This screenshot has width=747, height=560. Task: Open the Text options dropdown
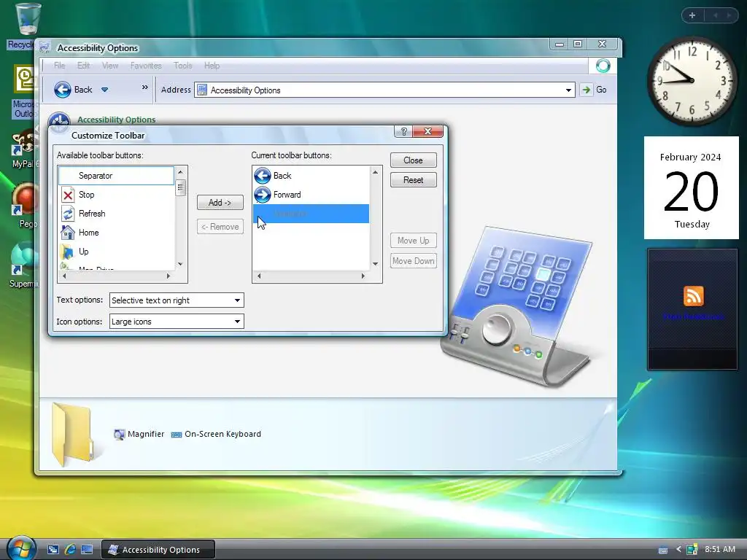pyautogui.click(x=177, y=300)
